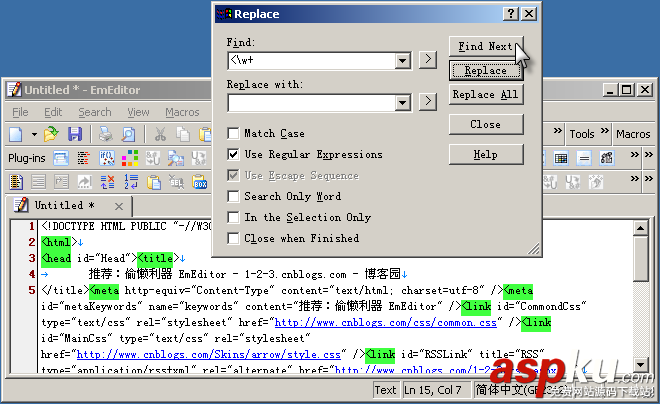Click the search-in-documents magnifier plug-in icon

(176, 158)
